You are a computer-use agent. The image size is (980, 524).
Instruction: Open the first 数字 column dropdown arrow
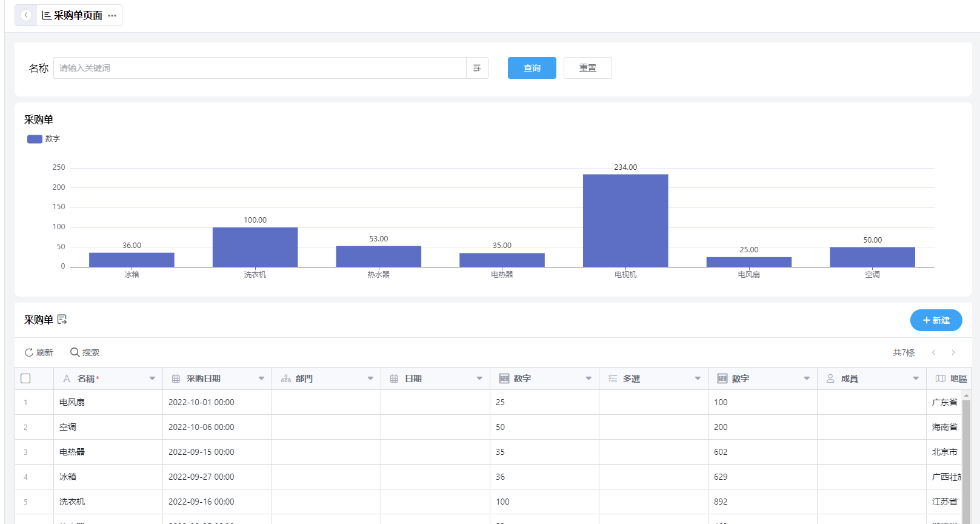click(588, 378)
